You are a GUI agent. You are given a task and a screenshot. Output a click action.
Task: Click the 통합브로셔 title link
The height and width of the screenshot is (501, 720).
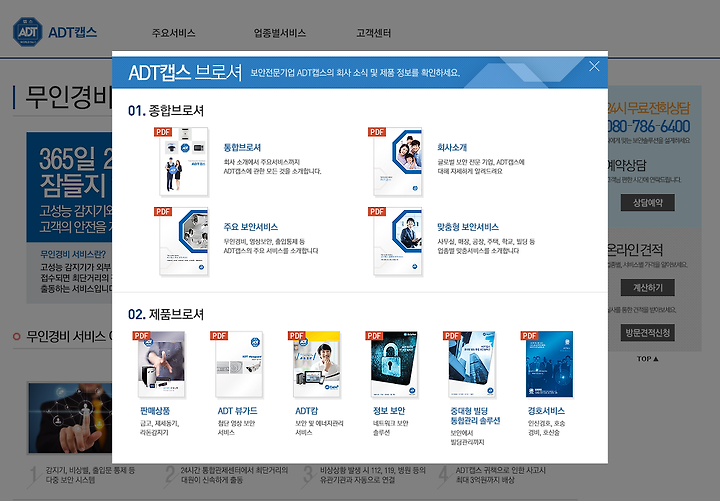(x=242, y=147)
